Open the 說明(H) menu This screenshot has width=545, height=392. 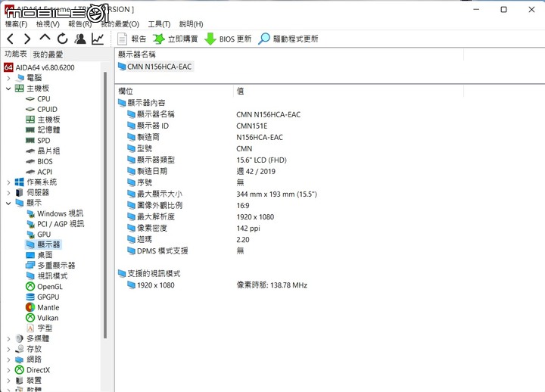(x=192, y=24)
